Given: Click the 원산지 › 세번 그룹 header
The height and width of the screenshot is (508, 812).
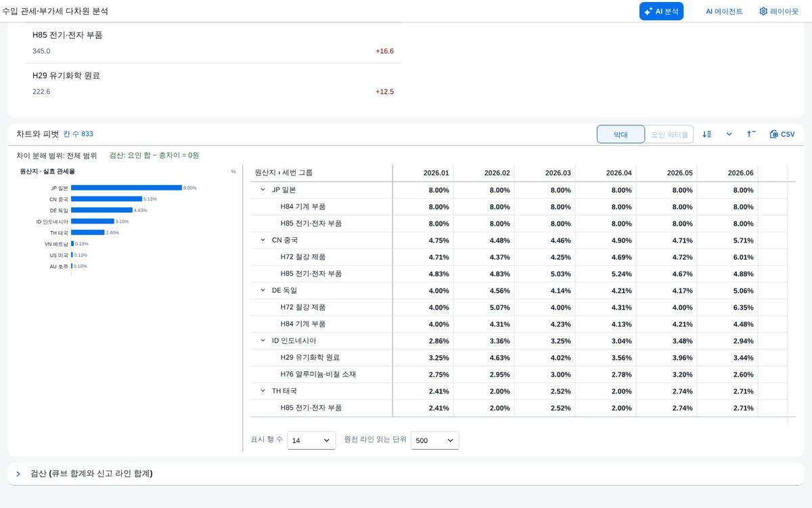Looking at the screenshot, I should click(x=321, y=173).
